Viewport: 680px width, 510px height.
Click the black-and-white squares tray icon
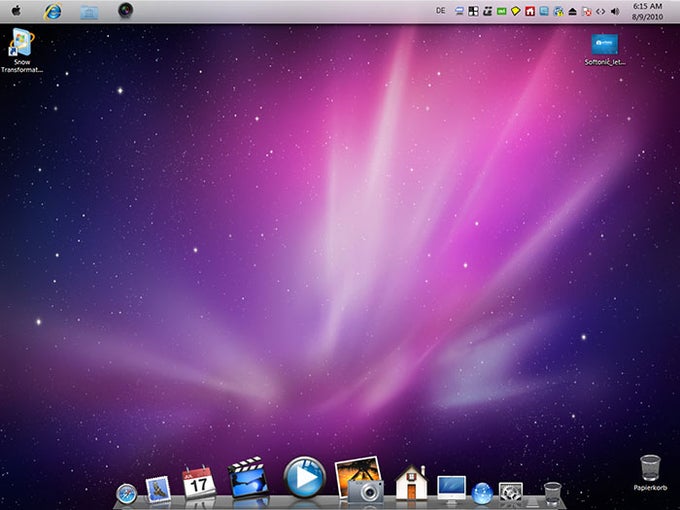[x=474, y=11]
